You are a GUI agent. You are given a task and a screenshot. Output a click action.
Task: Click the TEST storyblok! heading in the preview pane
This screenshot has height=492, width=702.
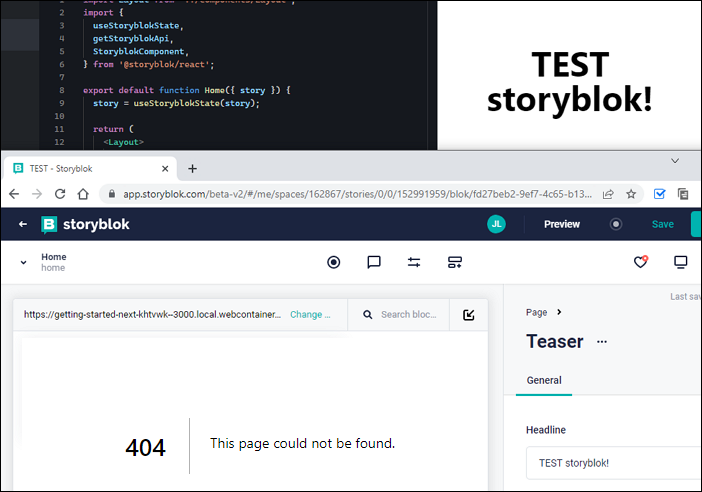(569, 82)
